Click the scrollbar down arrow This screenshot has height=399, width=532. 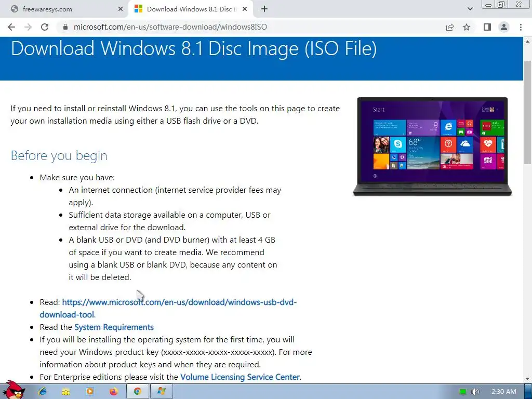pos(528,379)
